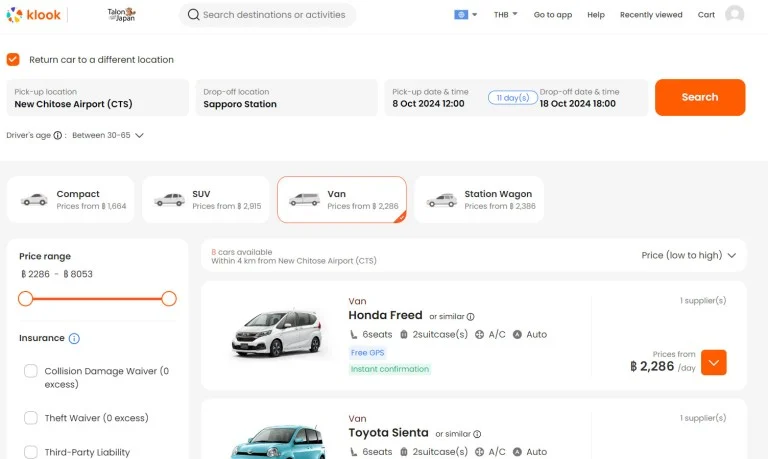
Task: Expand Honda Freed price options
Action: (x=714, y=362)
